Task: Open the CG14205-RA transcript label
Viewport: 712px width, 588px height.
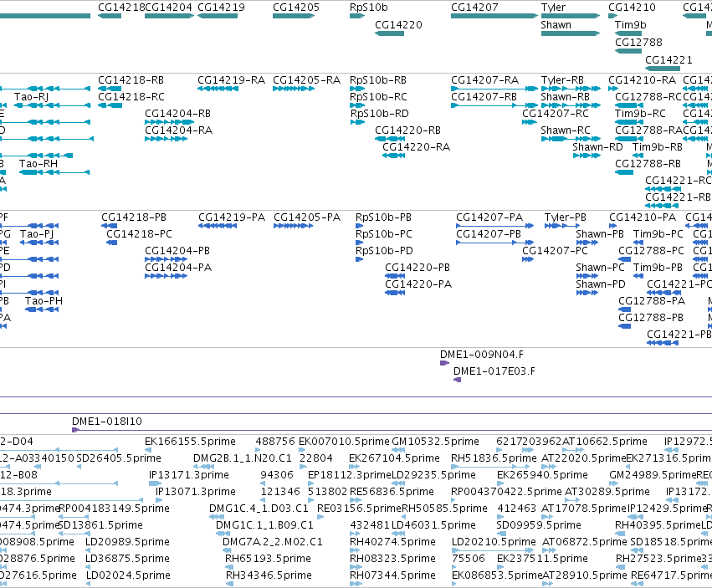Action: tap(306, 80)
